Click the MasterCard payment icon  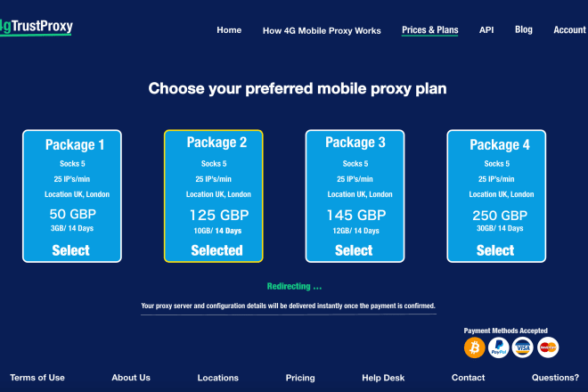point(548,347)
